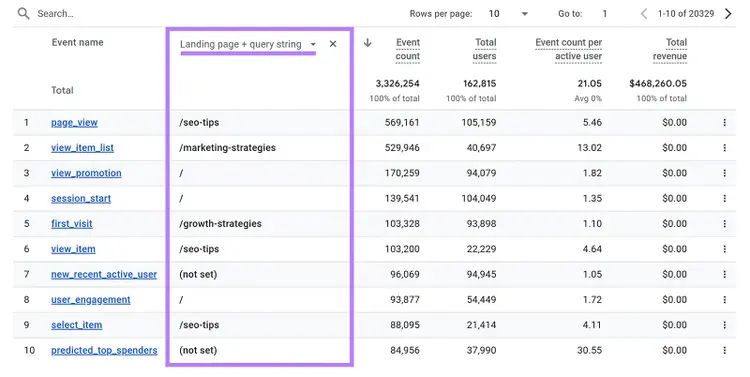The image size is (750, 377).
Task: Open the view_item_list event link
Action: (82, 148)
